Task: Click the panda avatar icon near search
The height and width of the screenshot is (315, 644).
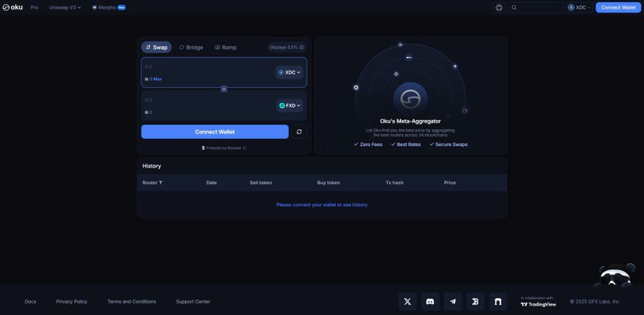Action: [x=499, y=7]
